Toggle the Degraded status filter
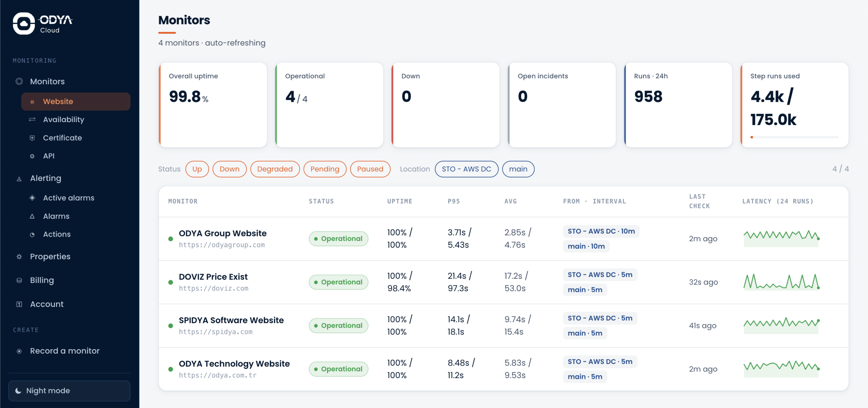 pos(275,169)
